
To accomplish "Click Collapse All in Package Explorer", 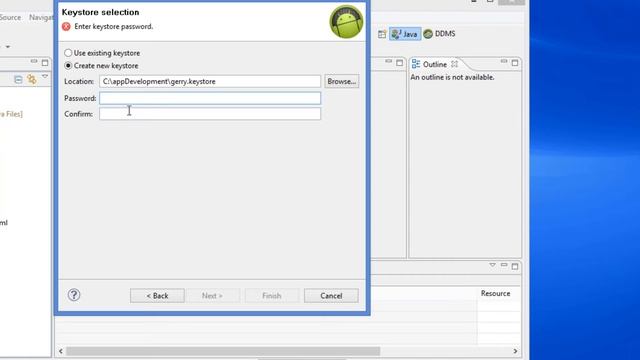I will [18, 79].
